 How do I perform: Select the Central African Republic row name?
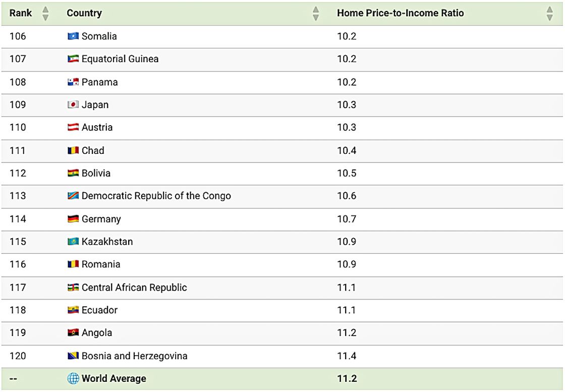coord(134,287)
